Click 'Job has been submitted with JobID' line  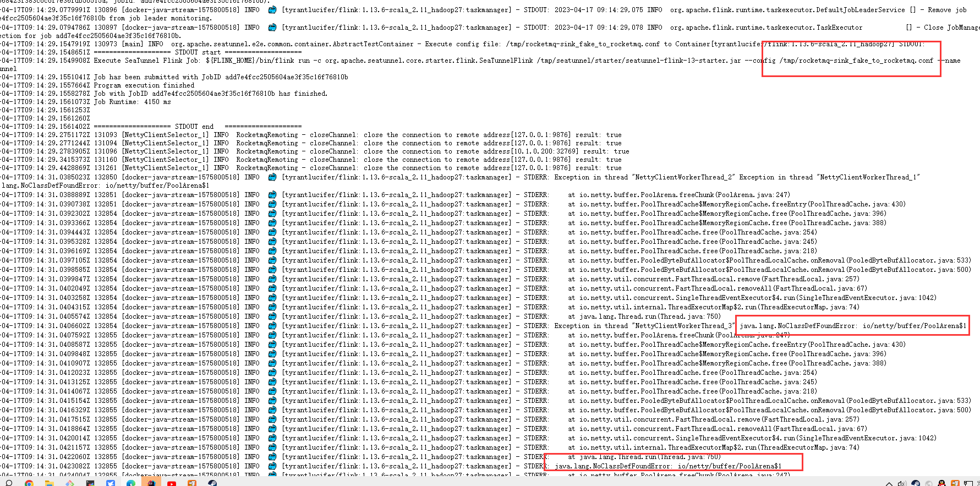pos(221,77)
